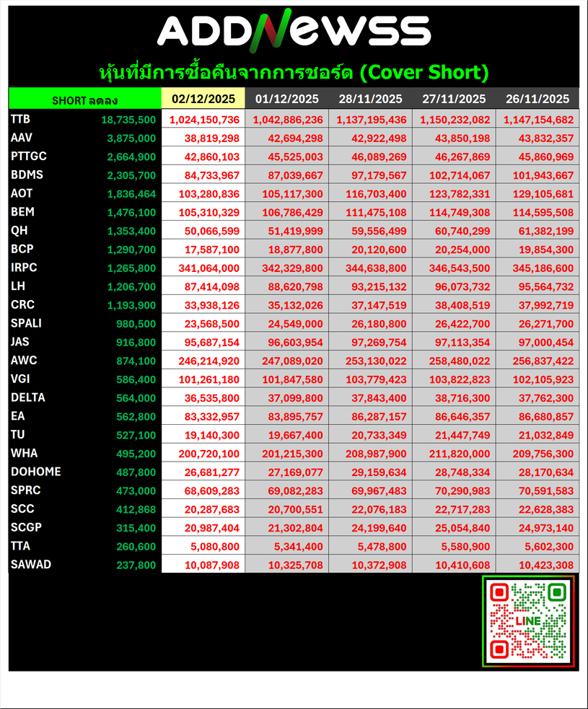Screen dimensions: 588x709
Task: Click the ADDNEWSS logo
Action: 294,32
